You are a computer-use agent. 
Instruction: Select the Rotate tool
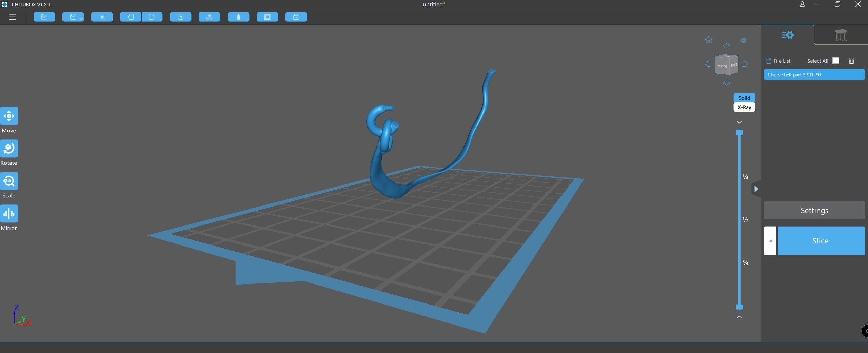point(9,149)
